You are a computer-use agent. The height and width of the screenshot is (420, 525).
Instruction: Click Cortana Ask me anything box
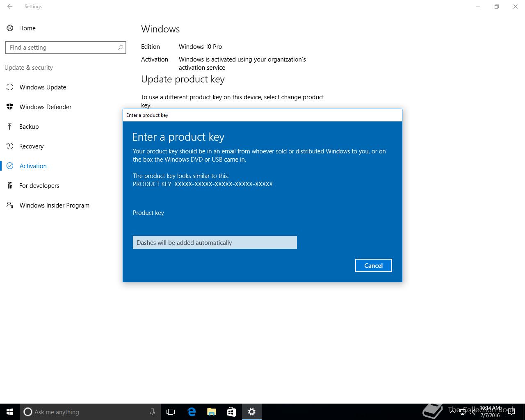pyautogui.click(x=90, y=412)
